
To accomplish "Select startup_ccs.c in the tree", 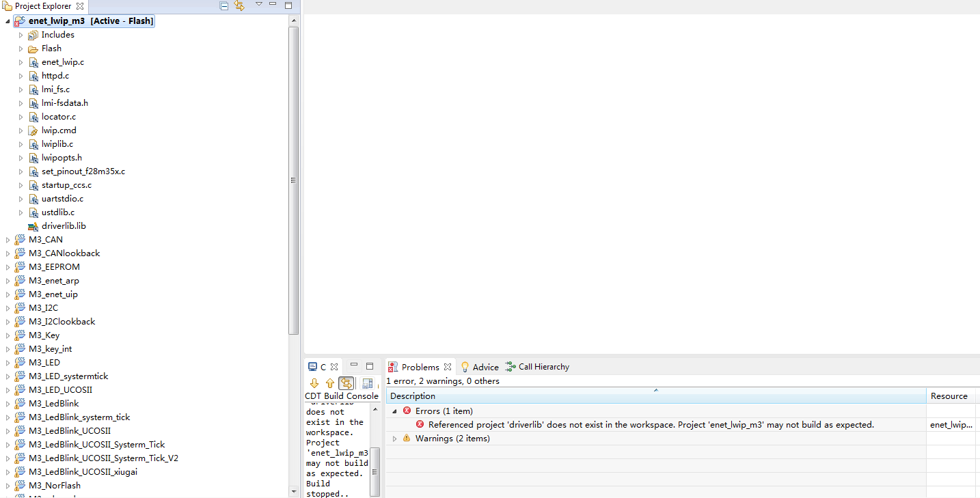I will pos(66,185).
